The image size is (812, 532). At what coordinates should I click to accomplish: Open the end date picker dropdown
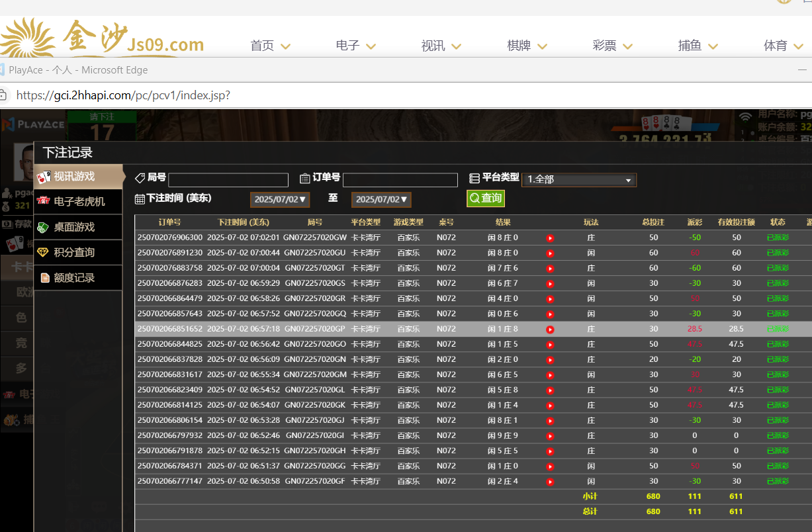click(x=381, y=199)
